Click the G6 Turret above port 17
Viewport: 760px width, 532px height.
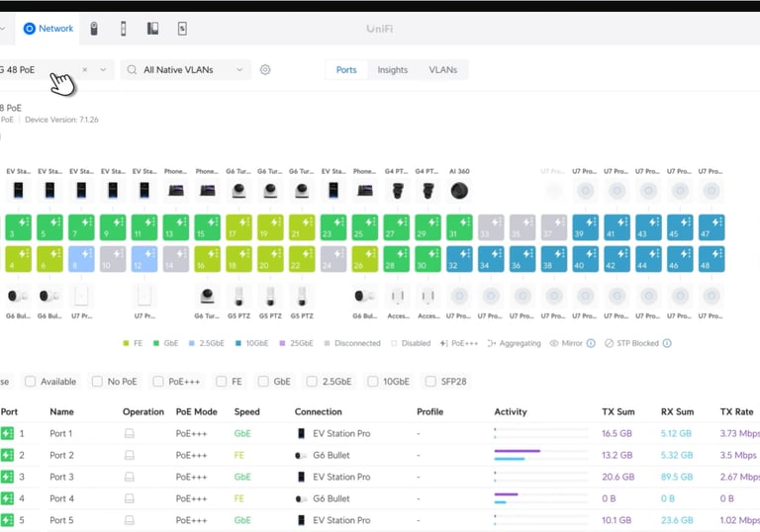pos(238,191)
